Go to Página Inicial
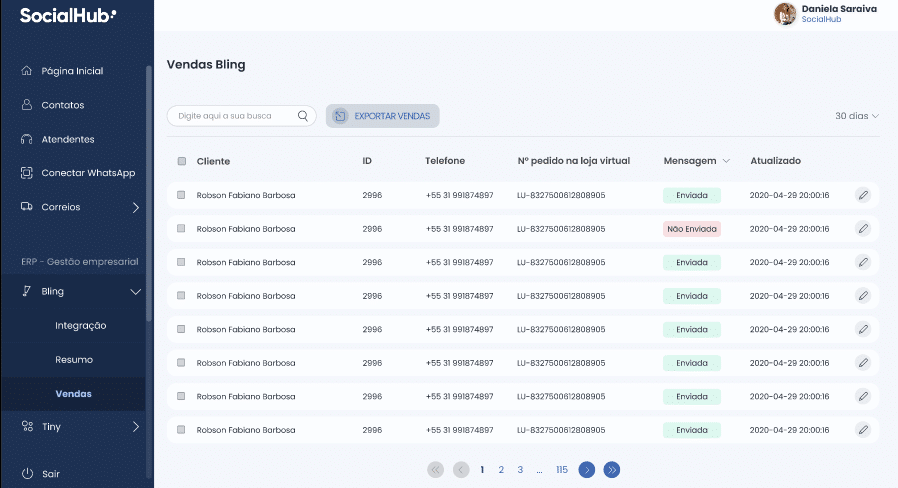Viewport: 898px width, 488px height. point(71,71)
